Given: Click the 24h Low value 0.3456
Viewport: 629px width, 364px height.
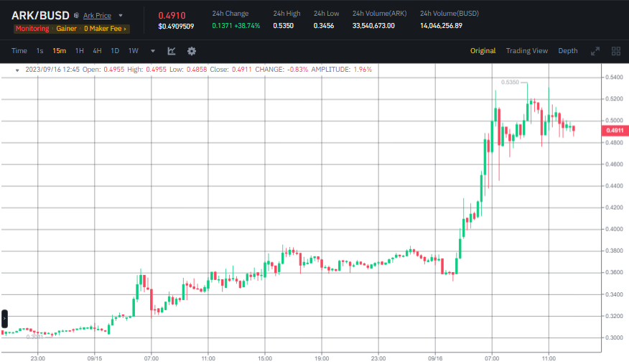Looking at the screenshot, I should (324, 26).
